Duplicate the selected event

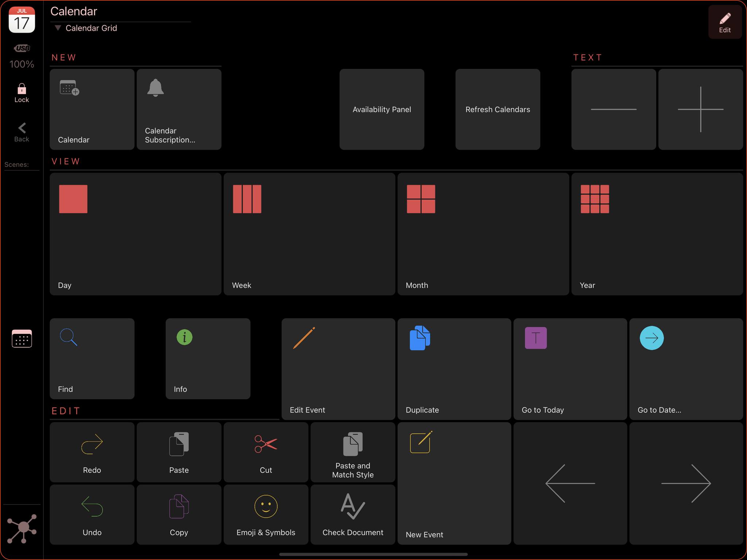tap(454, 369)
